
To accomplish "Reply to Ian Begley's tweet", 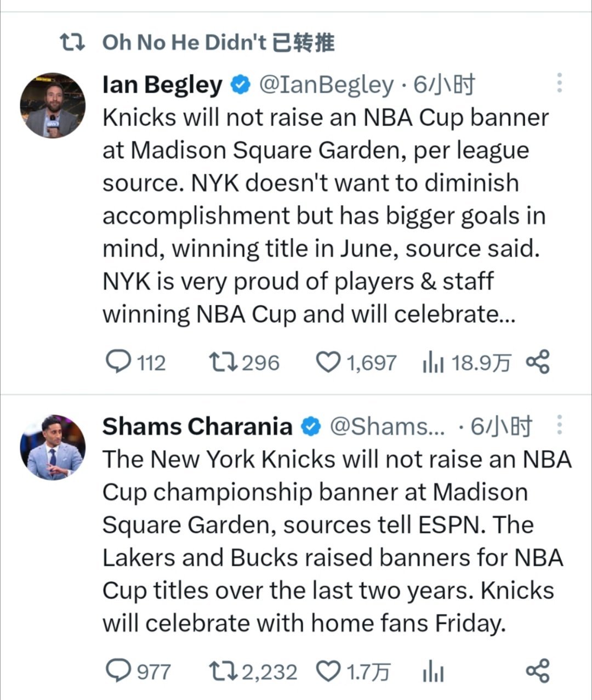I will pos(117,362).
